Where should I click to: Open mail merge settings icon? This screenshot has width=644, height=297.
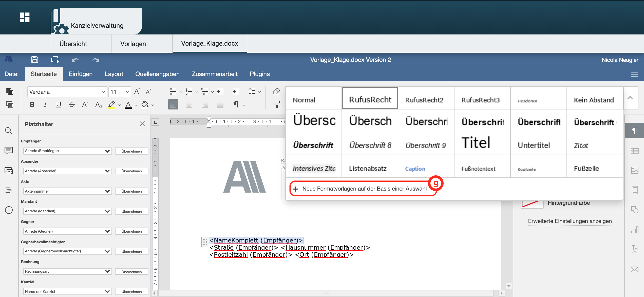[x=635, y=269]
